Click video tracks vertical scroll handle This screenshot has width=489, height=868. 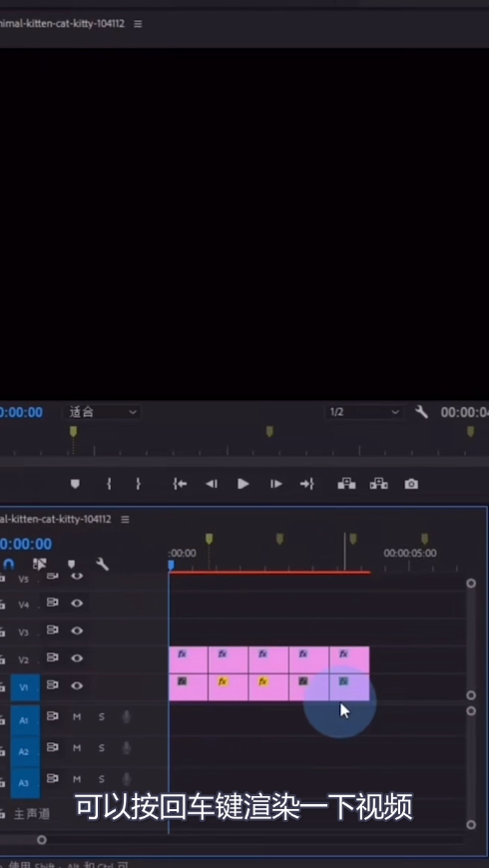click(471, 584)
